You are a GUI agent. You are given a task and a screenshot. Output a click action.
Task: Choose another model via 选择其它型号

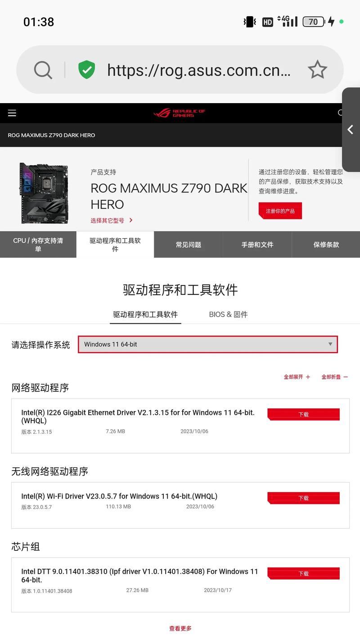[x=112, y=220]
